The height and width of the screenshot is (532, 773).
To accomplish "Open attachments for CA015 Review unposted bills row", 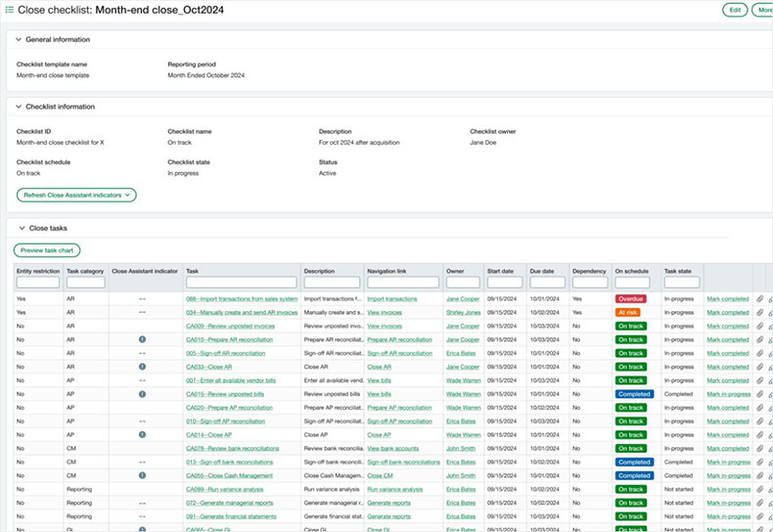I will click(x=760, y=394).
